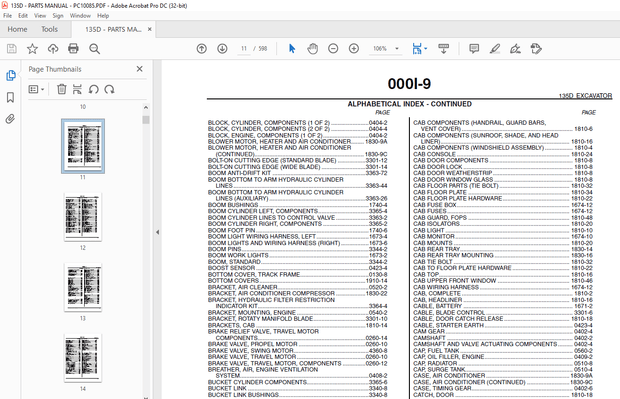
Task: Open the Help menu
Action: click(103, 15)
